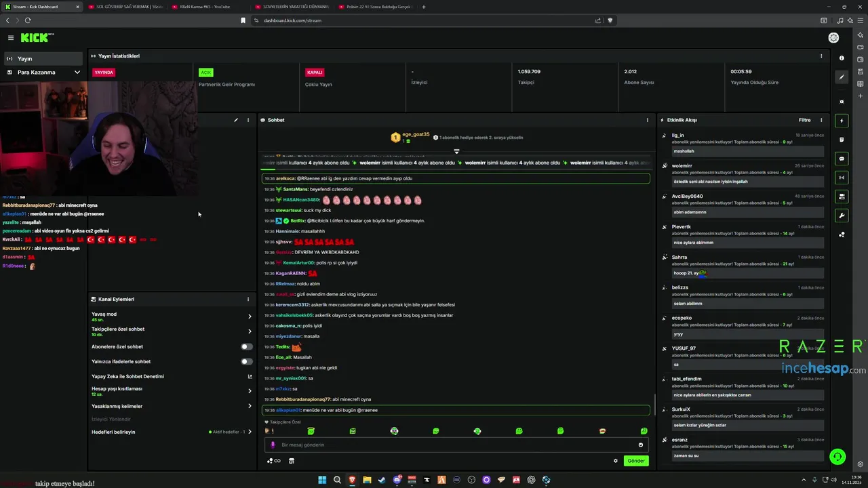Click the stream preview target icon in sidebar
The image size is (868, 488).
coord(842,102)
